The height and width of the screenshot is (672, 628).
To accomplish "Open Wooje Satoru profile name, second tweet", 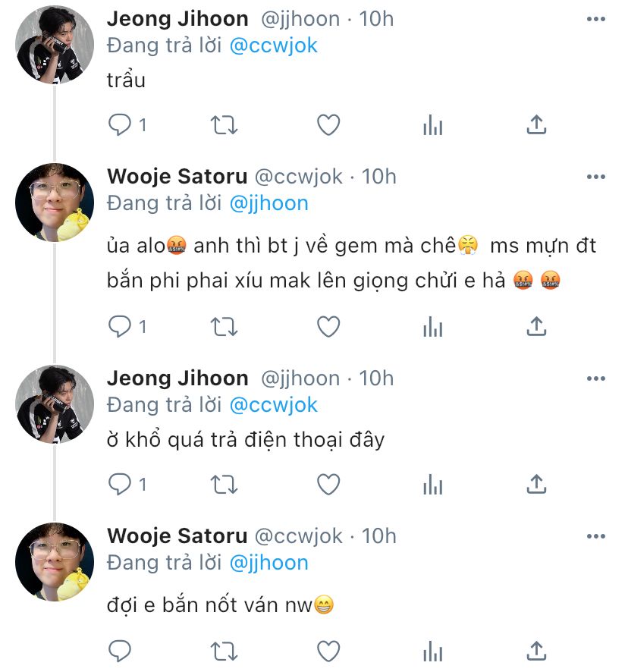I will [x=177, y=177].
